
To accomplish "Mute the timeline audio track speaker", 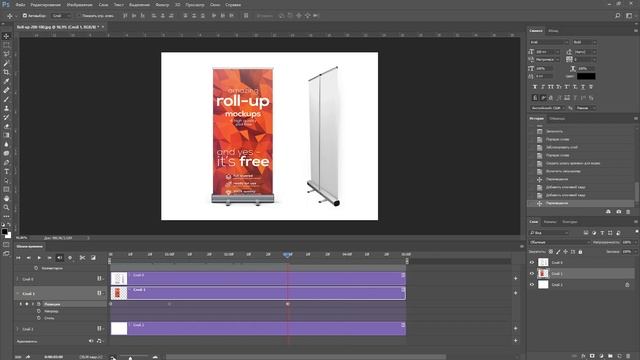I will point(91,341).
